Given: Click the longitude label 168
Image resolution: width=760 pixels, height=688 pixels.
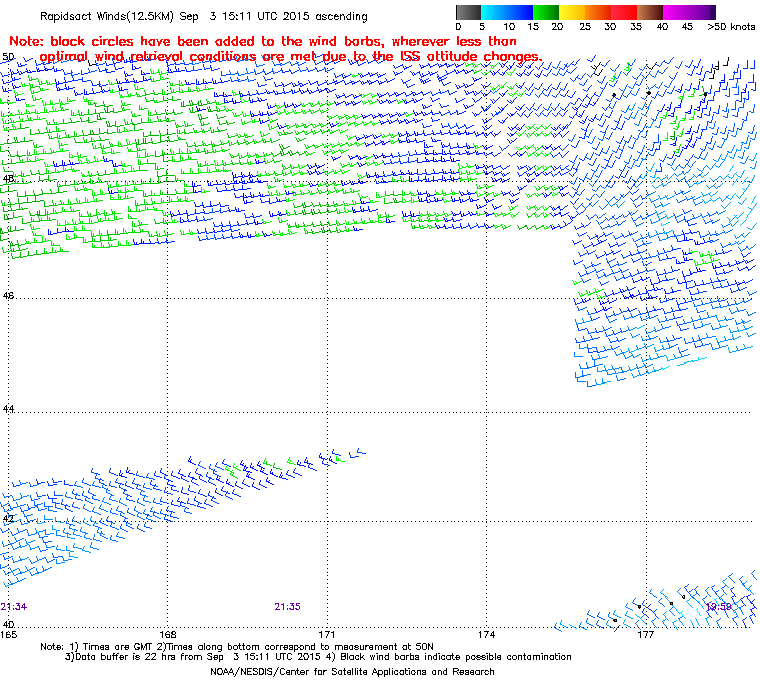Looking at the screenshot, I should (x=168, y=635).
